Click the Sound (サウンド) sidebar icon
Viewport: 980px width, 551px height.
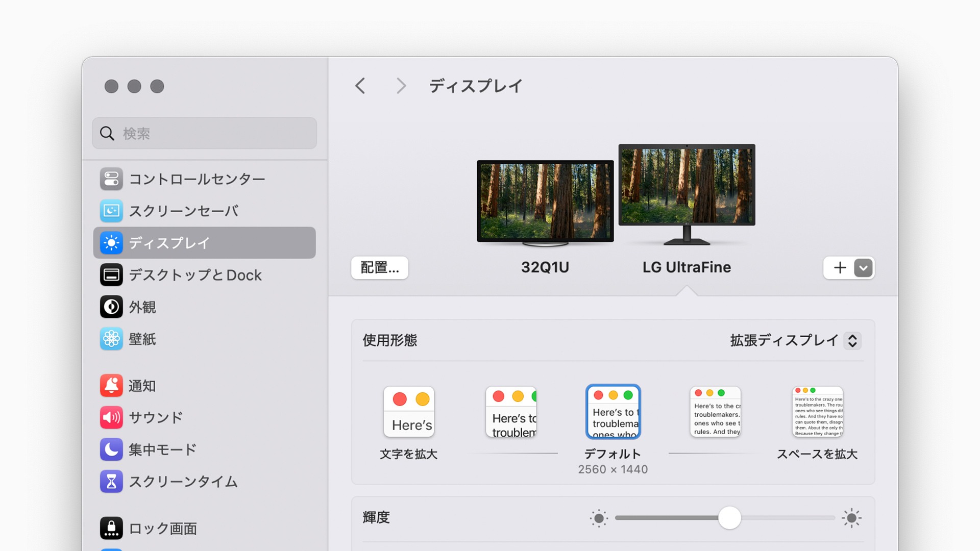[111, 417]
